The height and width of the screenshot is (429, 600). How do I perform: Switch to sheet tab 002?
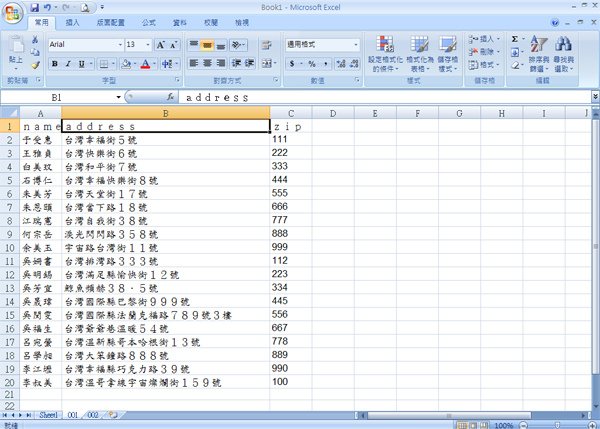coord(93,415)
